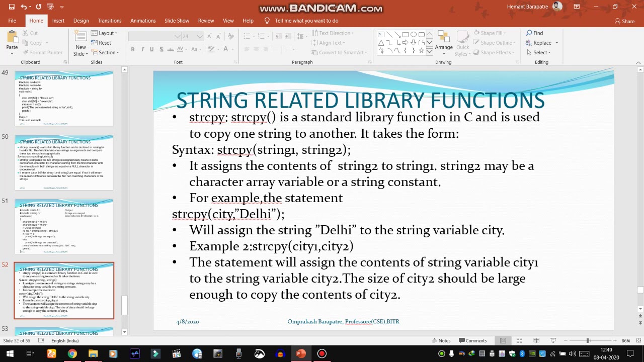Image resolution: width=644 pixels, height=362 pixels.
Task: Switch to the Slide Show tab
Action: click(177, 21)
